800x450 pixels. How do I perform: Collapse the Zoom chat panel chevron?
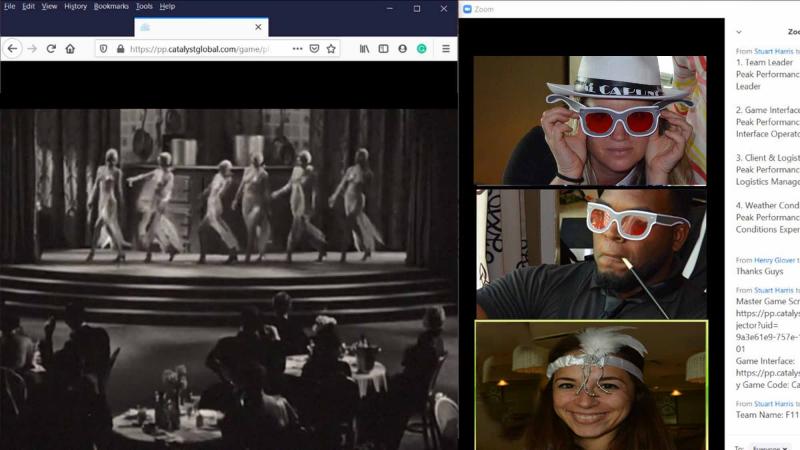(739, 32)
